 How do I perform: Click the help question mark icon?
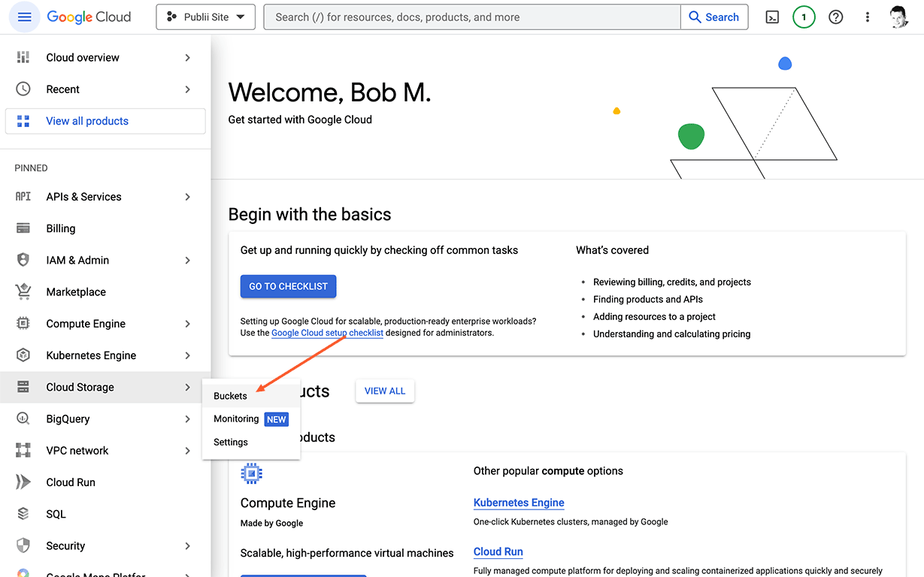(835, 17)
